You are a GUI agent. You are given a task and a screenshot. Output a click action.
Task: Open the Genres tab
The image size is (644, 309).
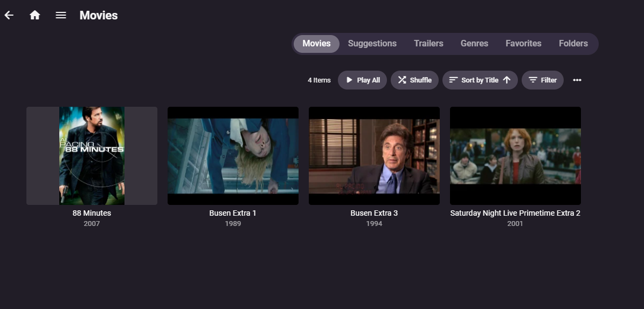pyautogui.click(x=474, y=44)
